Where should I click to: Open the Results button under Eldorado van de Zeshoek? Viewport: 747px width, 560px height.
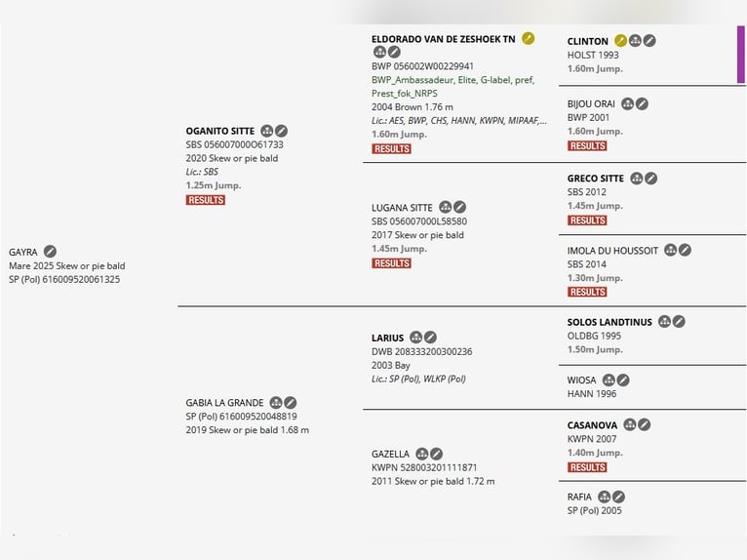coord(391,149)
